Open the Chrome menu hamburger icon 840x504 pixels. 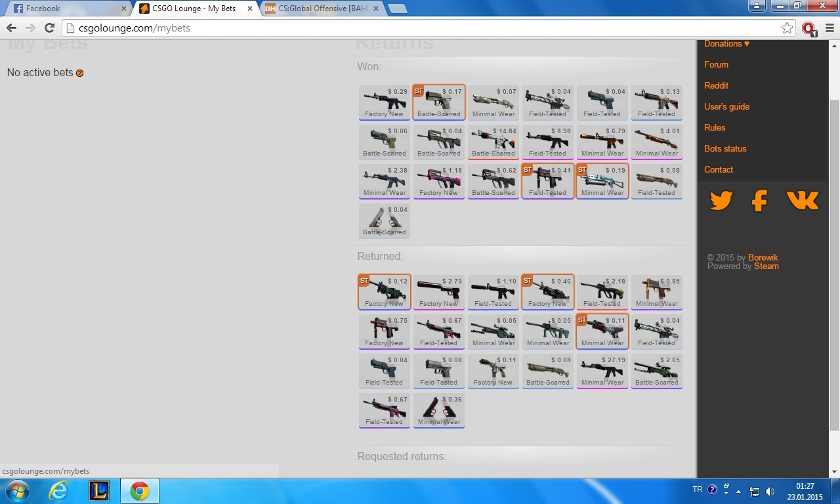pyautogui.click(x=829, y=28)
